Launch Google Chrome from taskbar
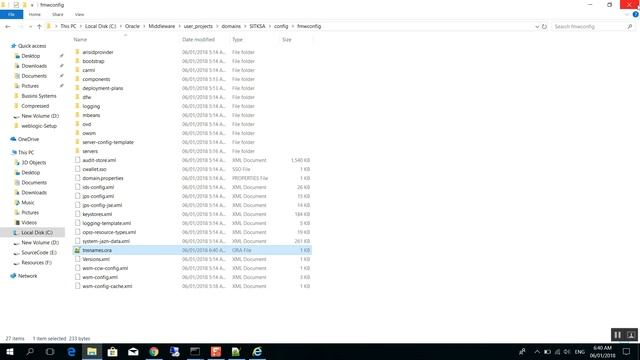Viewport: 640px width, 360px height. point(154,351)
